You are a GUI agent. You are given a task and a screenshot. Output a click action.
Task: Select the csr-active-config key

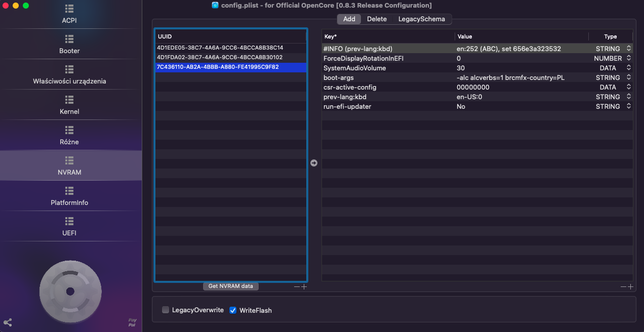(350, 87)
